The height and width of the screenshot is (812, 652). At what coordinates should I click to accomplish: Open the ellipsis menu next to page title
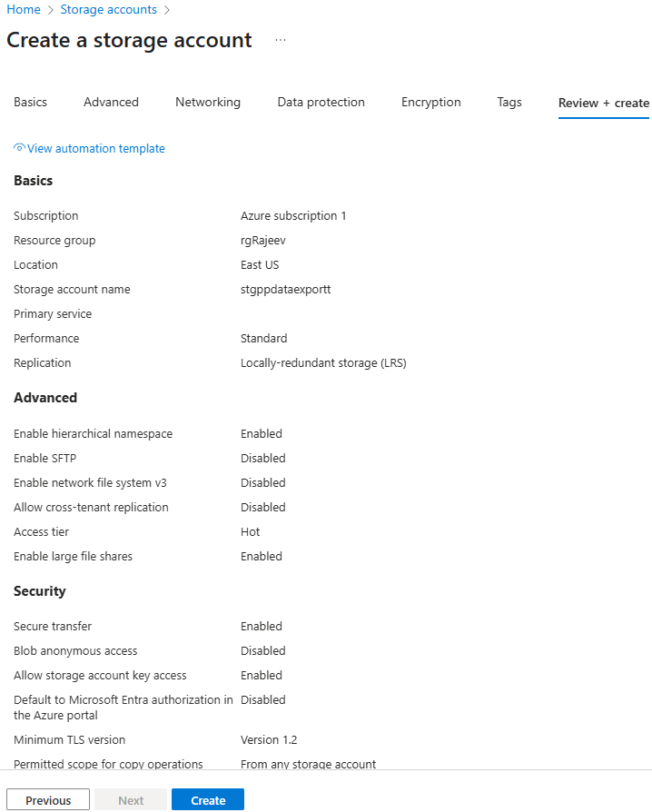tap(281, 41)
